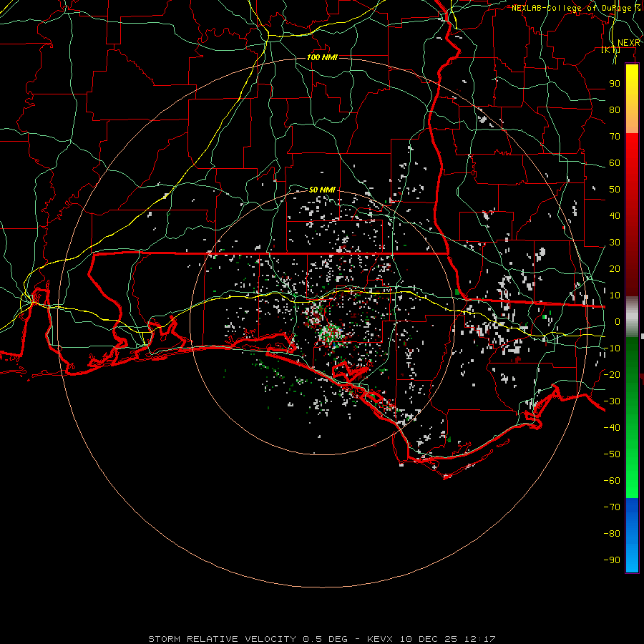
Task: Select the positive 50 scale label
Action: [x=615, y=190]
